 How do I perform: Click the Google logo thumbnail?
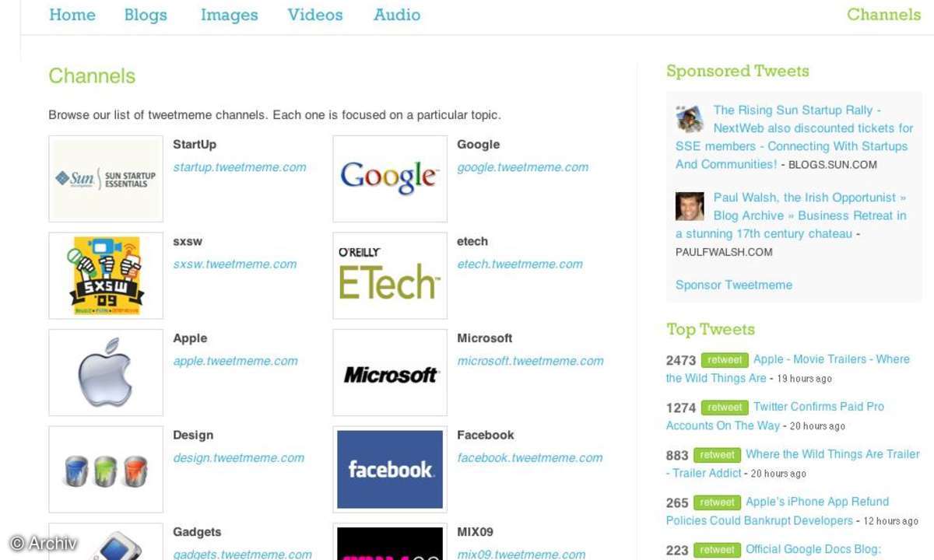point(390,179)
